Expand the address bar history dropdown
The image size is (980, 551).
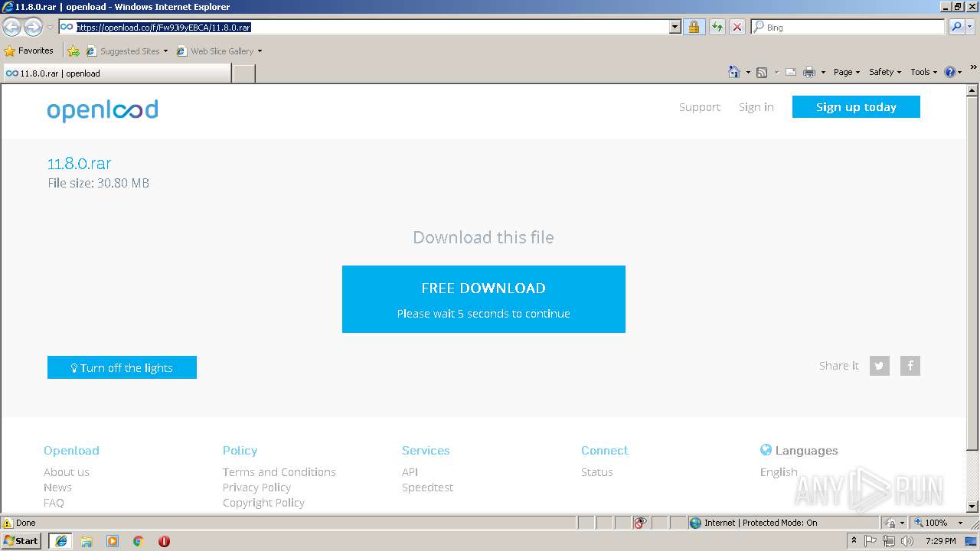[675, 27]
